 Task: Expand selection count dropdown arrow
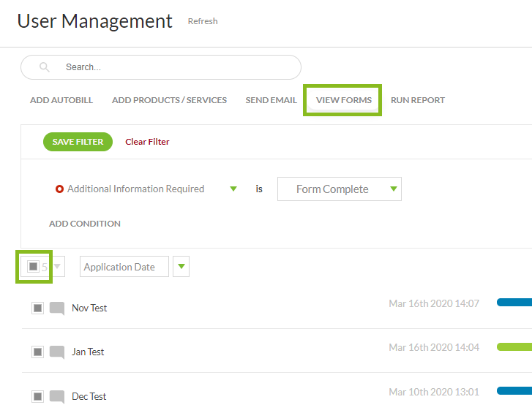point(57,268)
